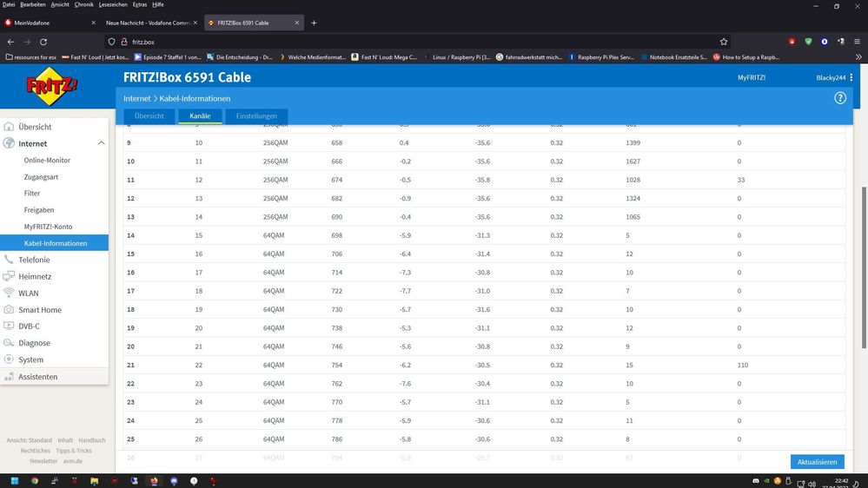The width and height of the screenshot is (868, 488).
Task: Go back with browser back arrow
Action: pyautogui.click(x=10, y=42)
